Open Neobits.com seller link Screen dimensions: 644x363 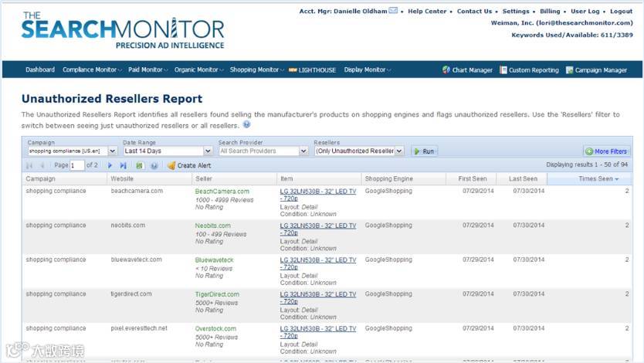click(213, 226)
